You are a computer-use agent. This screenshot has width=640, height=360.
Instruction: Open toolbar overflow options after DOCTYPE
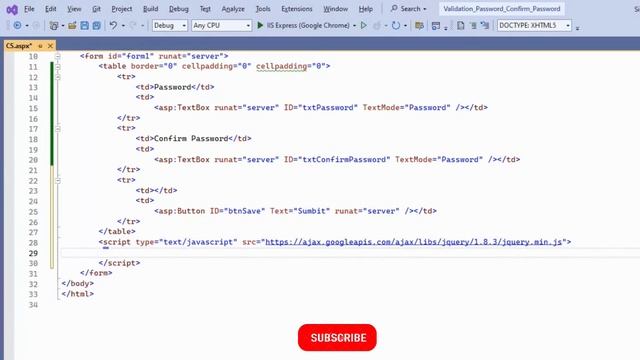tap(578, 28)
